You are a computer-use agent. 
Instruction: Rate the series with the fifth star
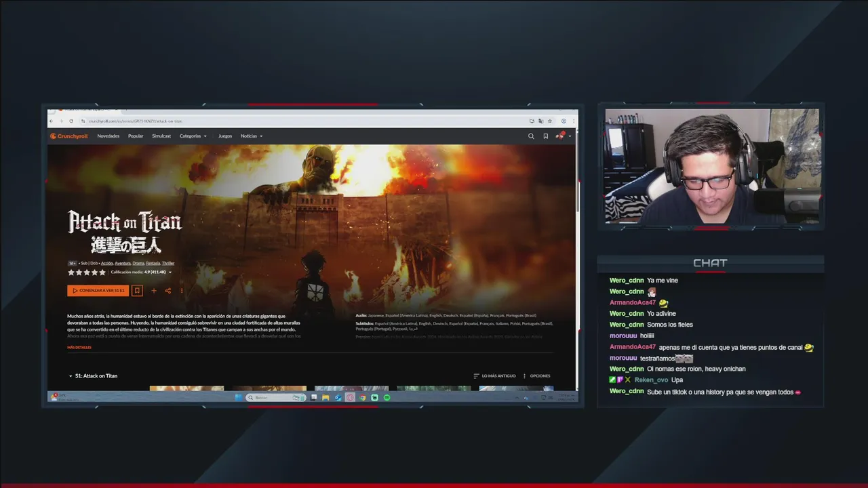103,272
